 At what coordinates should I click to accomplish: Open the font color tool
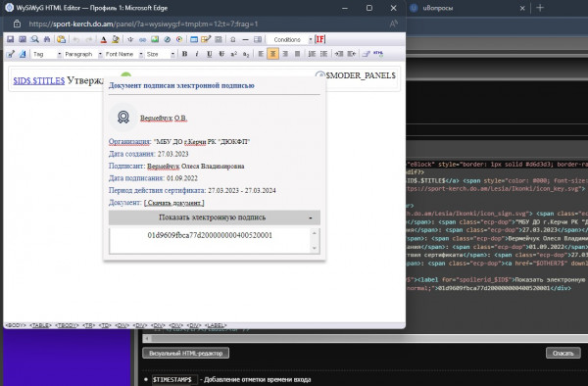click(104, 39)
